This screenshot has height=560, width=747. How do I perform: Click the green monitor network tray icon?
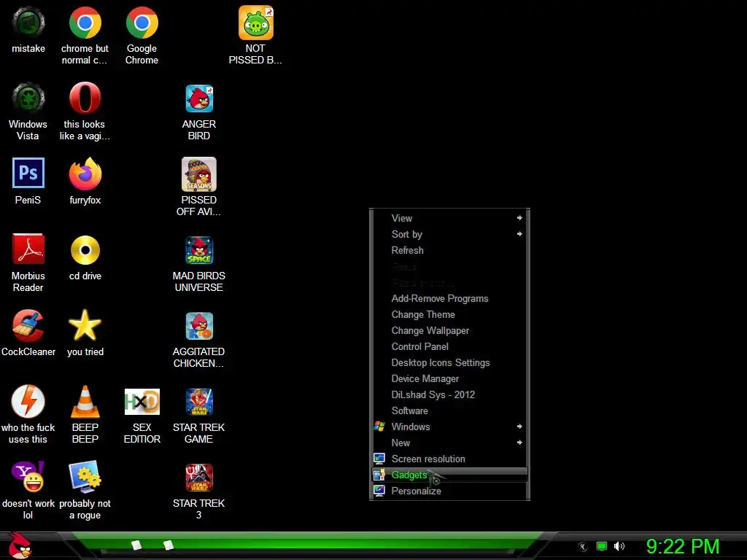(602, 546)
